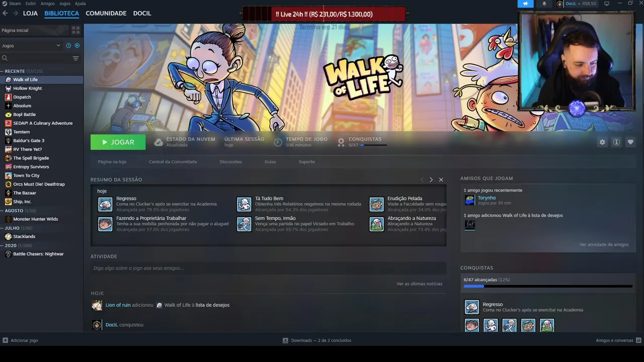644x362 pixels.
Task: Open Central da Comunidade link
Action: click(x=173, y=162)
